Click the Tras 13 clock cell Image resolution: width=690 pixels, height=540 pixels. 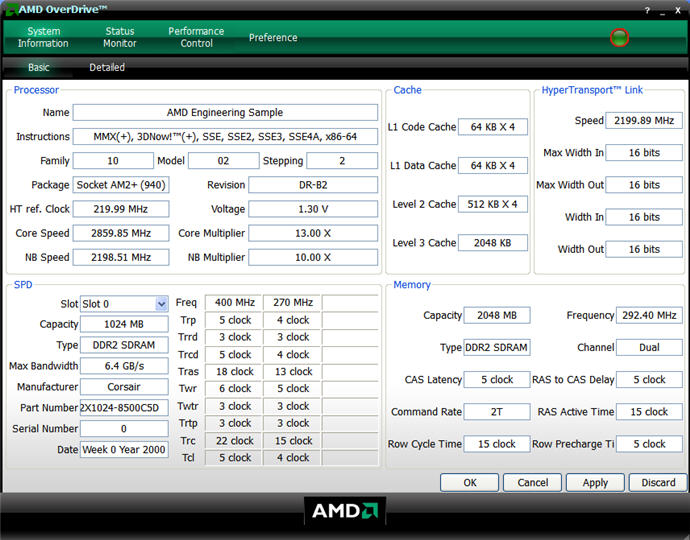(293, 371)
